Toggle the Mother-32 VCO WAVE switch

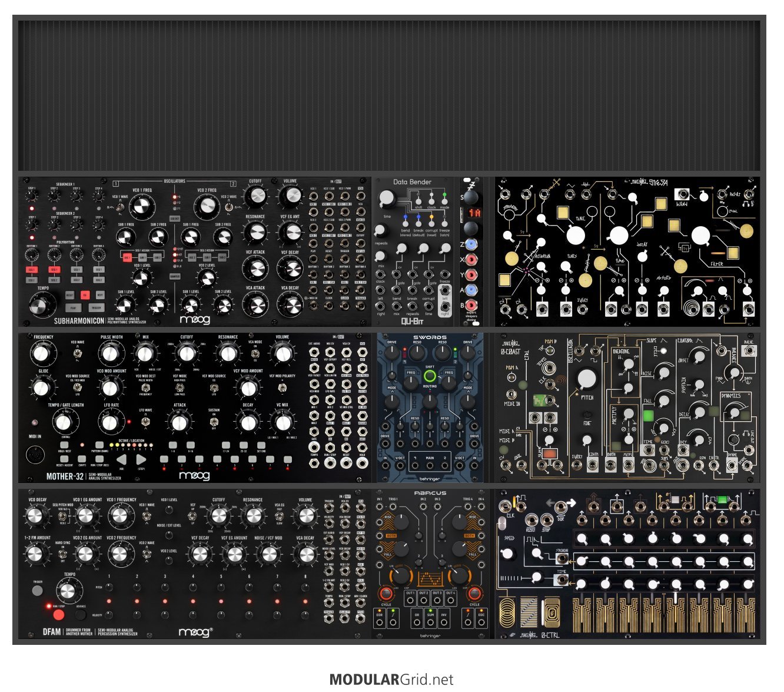pyautogui.click(x=78, y=353)
